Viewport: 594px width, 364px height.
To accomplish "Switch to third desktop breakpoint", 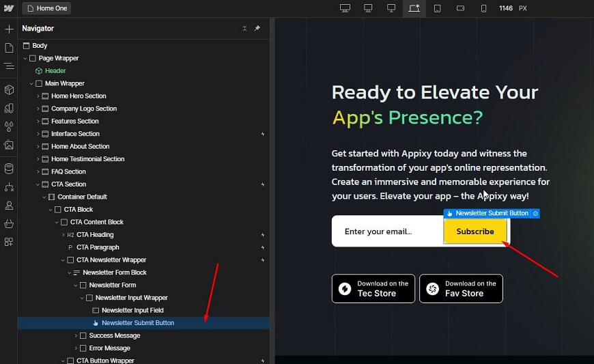I will click(x=391, y=8).
